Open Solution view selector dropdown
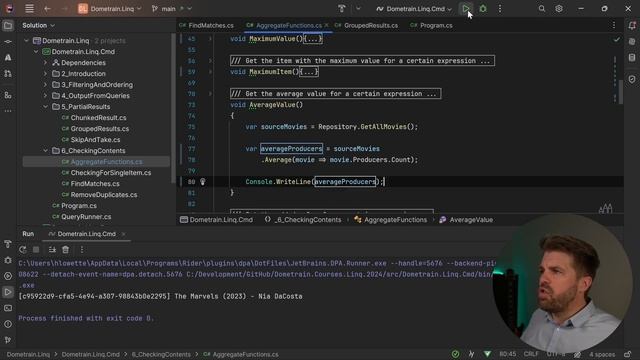The height and width of the screenshot is (360, 640). [38, 25]
